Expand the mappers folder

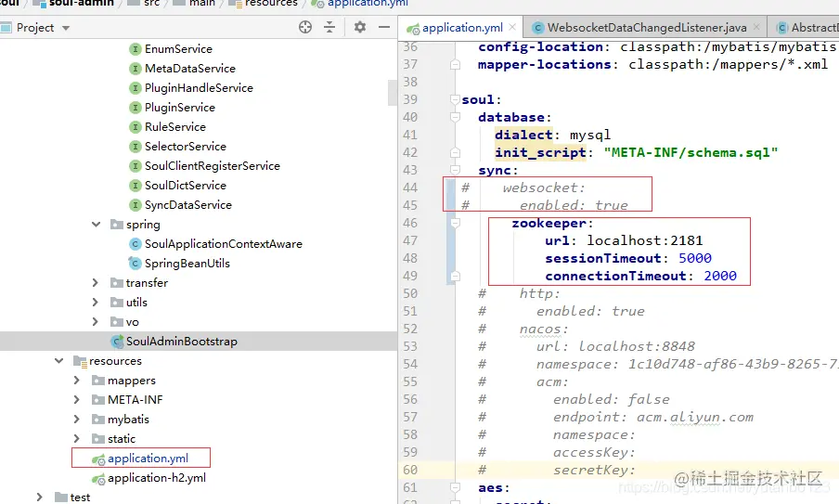coord(76,381)
